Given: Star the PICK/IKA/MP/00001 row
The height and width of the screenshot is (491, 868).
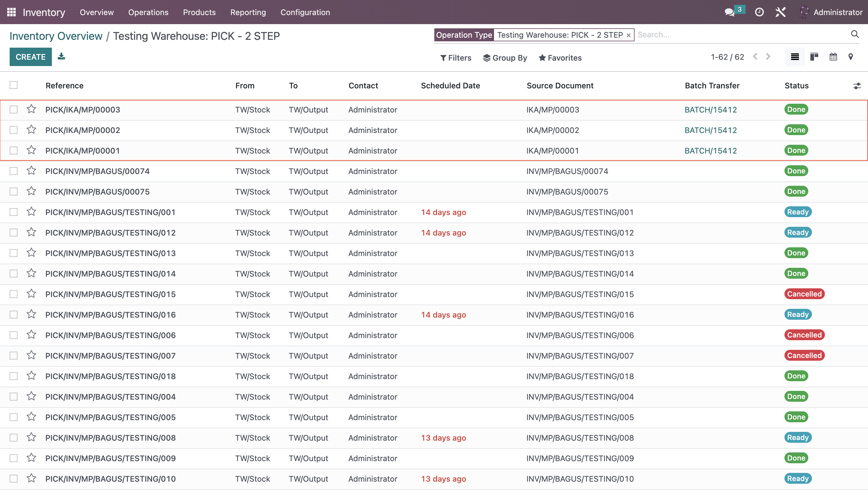Looking at the screenshot, I should 31,150.
